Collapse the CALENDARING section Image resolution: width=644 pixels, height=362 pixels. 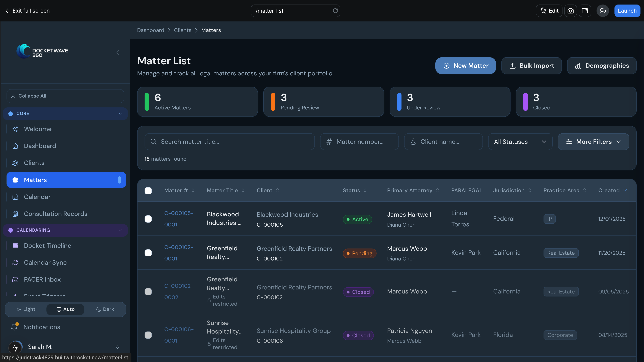(120, 230)
